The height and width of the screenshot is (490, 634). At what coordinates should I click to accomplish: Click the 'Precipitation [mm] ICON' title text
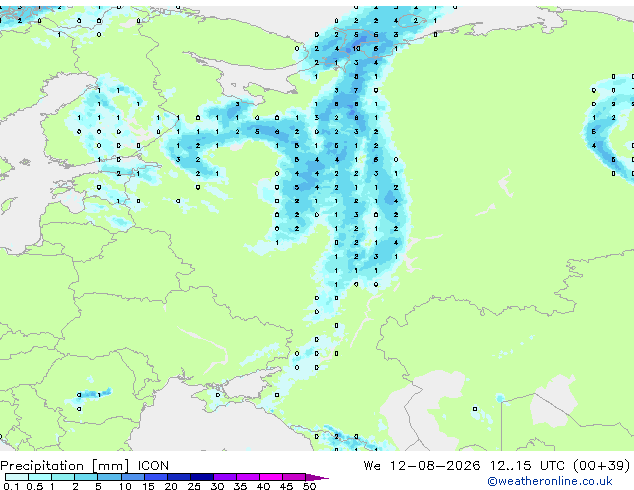[85, 466]
